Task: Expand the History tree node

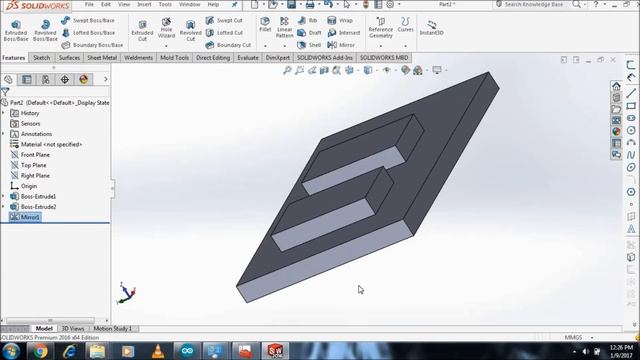Action: tap(3, 113)
